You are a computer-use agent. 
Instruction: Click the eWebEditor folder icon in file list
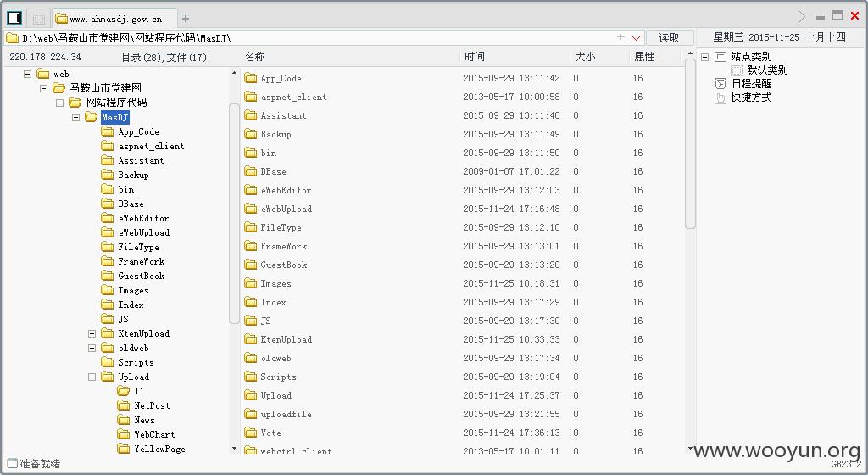(251, 190)
